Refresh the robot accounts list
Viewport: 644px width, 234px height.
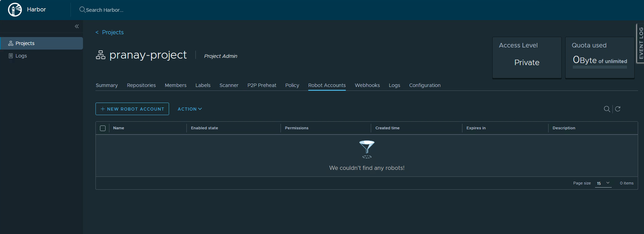618,109
